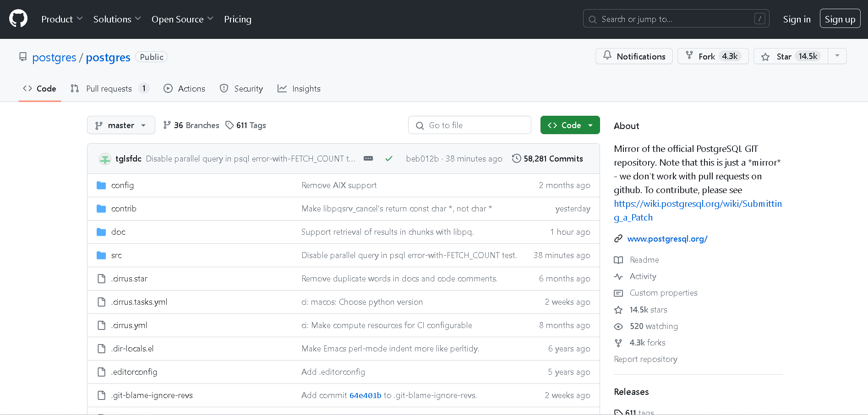
Task: Click the GitHub logo icon
Action: pyautogui.click(x=18, y=19)
